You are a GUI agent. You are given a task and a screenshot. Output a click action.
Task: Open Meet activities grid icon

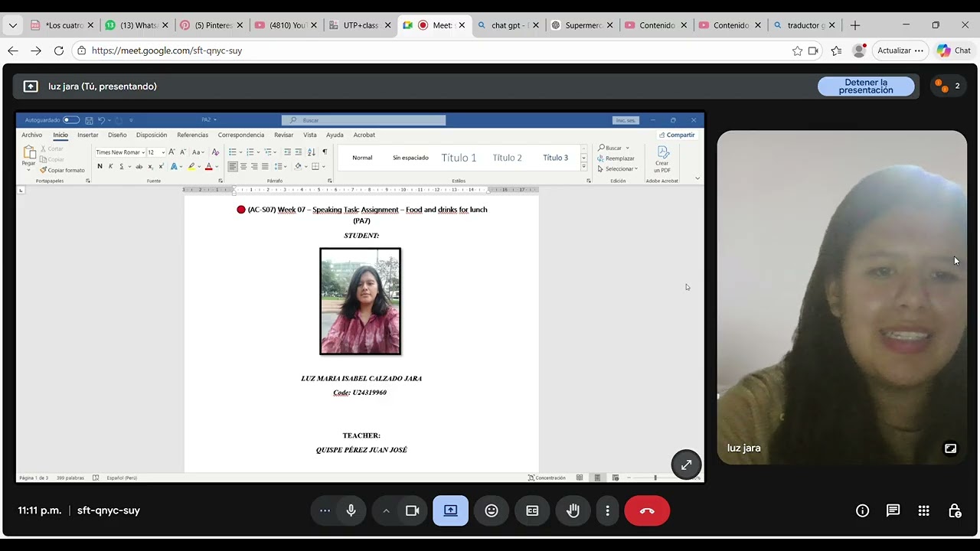click(923, 510)
